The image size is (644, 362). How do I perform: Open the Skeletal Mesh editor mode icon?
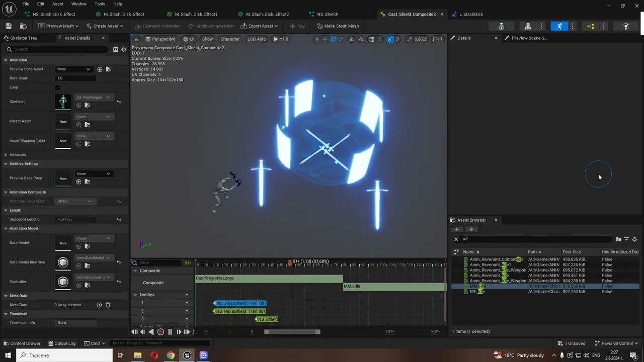pyautogui.click(x=528, y=26)
